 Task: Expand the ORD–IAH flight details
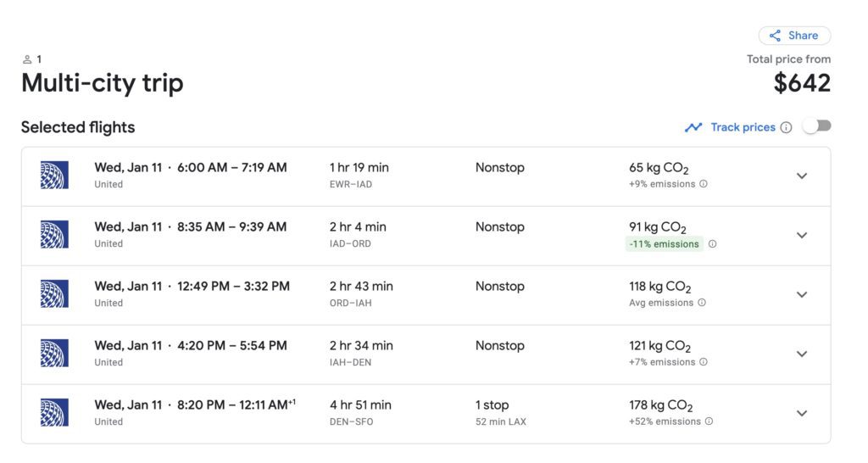801,295
